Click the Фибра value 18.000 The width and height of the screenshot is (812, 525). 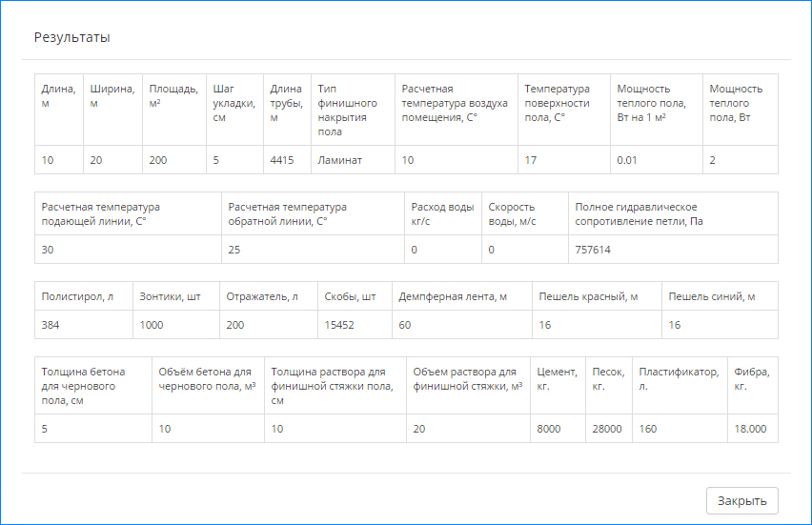pyautogui.click(x=750, y=429)
